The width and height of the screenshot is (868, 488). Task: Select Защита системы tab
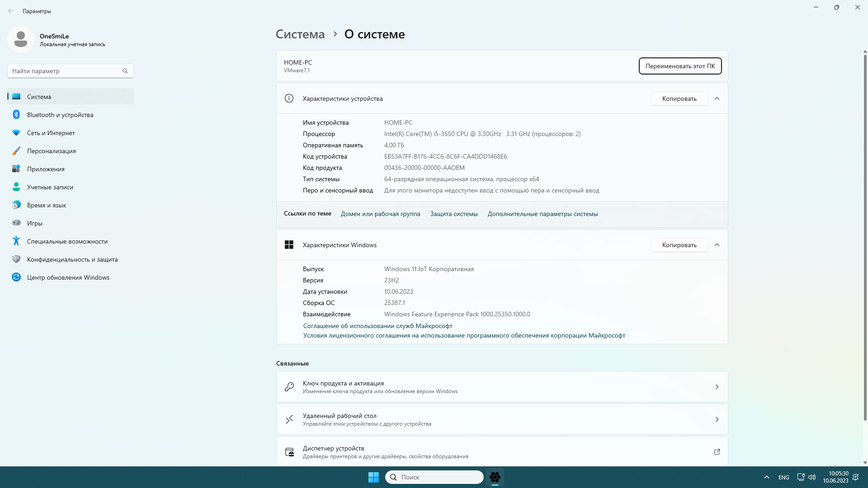point(454,213)
